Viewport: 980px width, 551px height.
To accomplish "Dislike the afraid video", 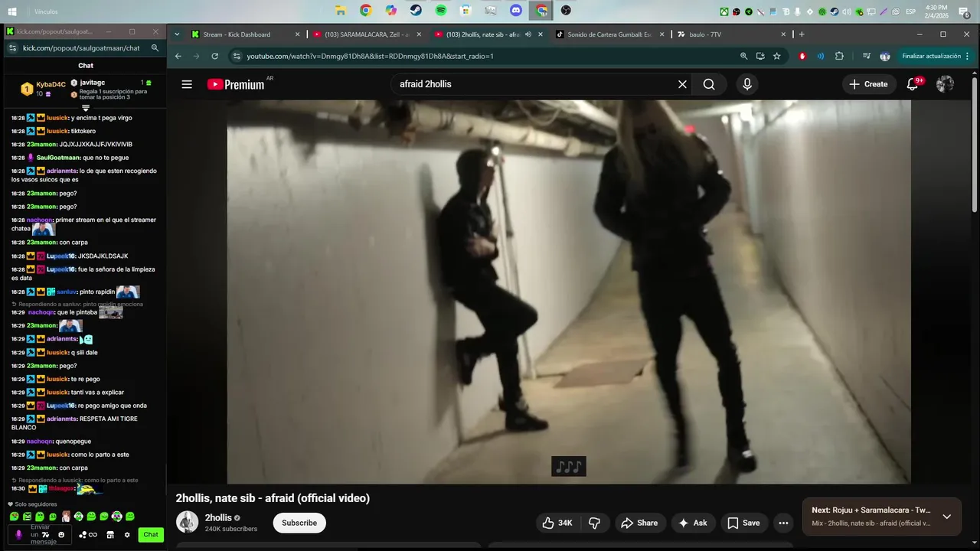I will [x=594, y=523].
